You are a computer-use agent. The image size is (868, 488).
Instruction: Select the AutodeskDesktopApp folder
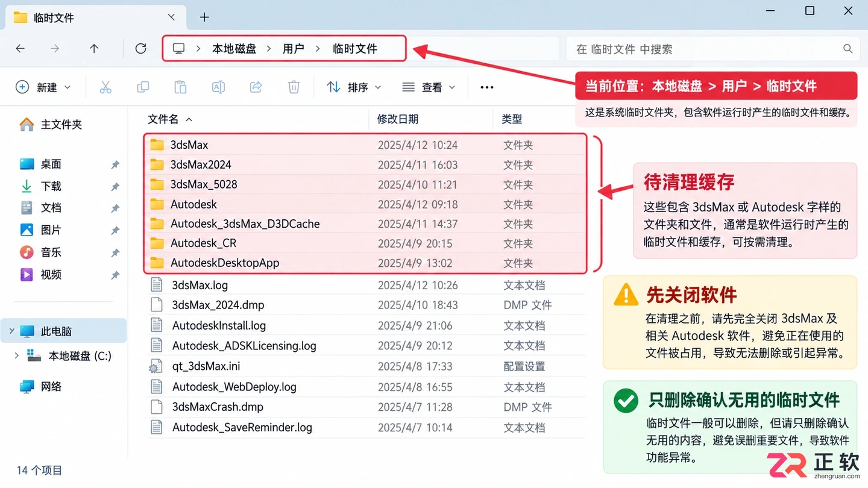365,263
